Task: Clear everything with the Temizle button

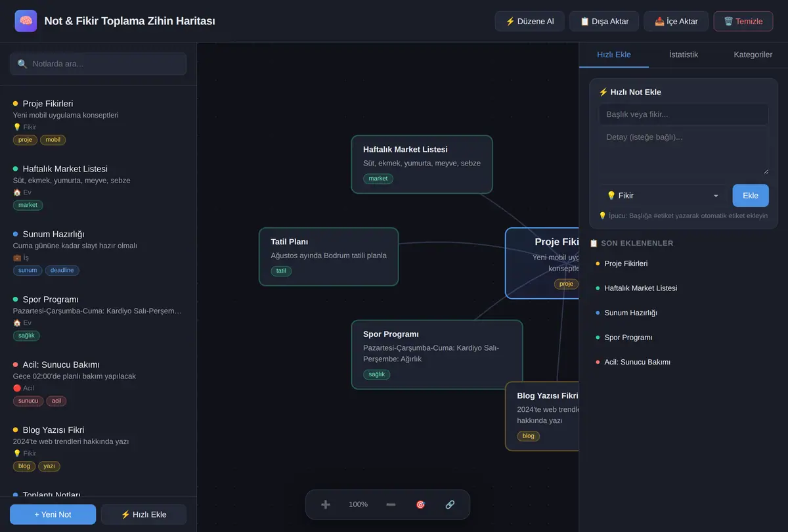Action: 743,21
